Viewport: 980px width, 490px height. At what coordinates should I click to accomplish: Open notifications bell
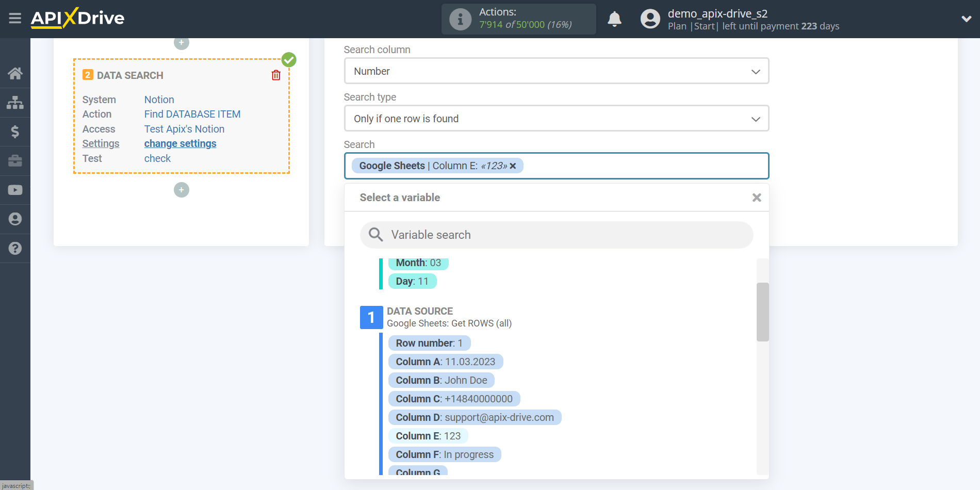click(614, 19)
